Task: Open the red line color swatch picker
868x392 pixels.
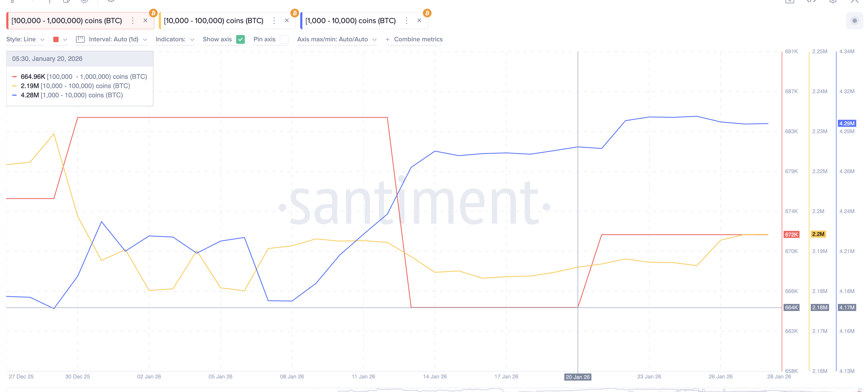Action: [x=60, y=39]
